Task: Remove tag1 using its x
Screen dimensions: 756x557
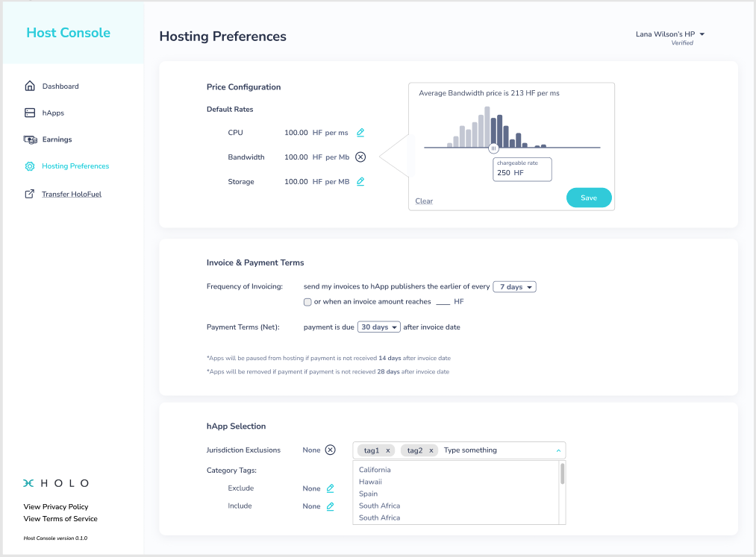Action: (x=387, y=450)
